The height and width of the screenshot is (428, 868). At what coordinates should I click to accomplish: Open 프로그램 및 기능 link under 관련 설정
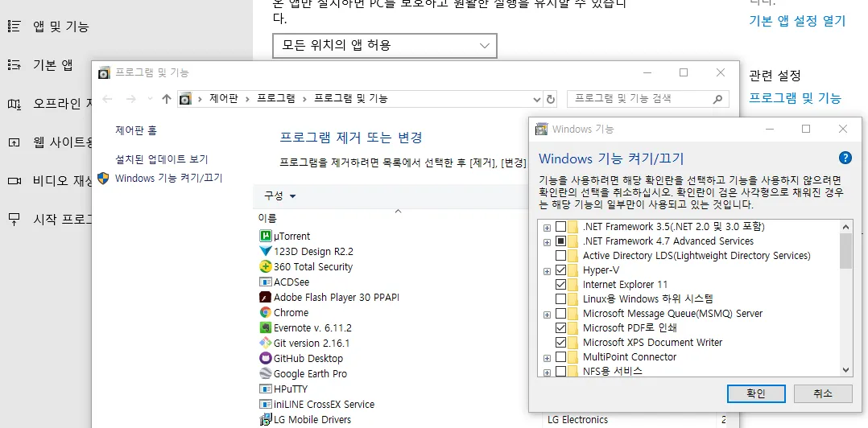[x=795, y=98]
